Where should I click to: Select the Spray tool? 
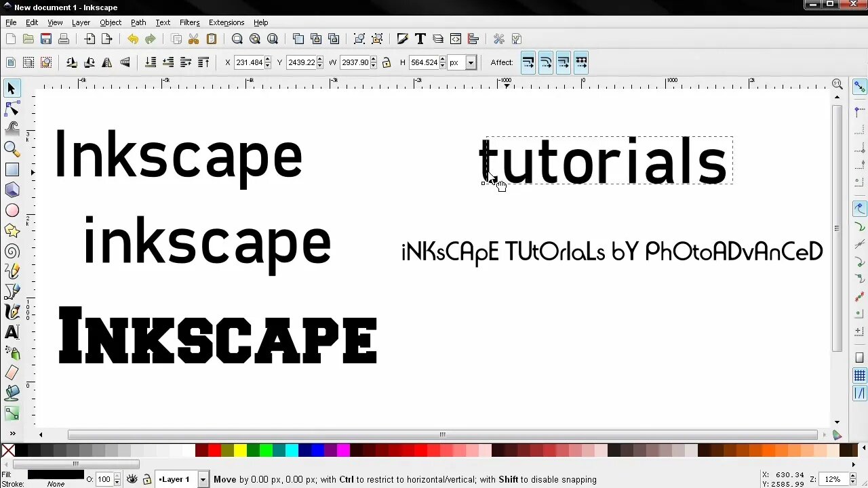tap(12, 352)
